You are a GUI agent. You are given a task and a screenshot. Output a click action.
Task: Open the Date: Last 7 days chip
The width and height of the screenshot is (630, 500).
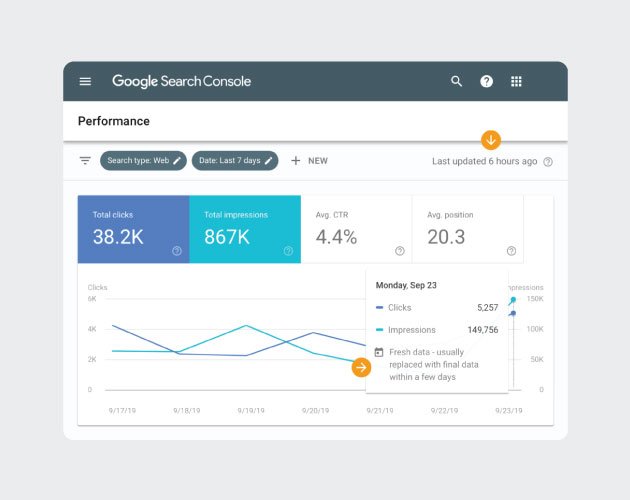[235, 161]
